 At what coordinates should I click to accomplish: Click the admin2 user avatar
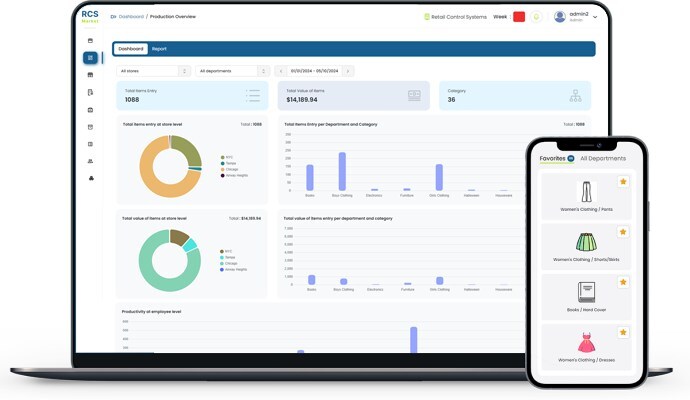pyautogui.click(x=560, y=17)
